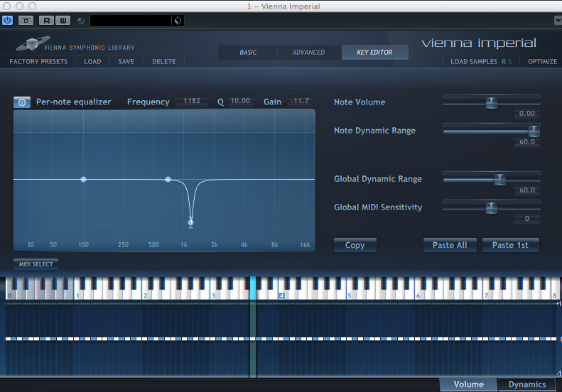Click the piano key labeled 1
The height and width of the screenshot is (392, 562).
point(77,295)
